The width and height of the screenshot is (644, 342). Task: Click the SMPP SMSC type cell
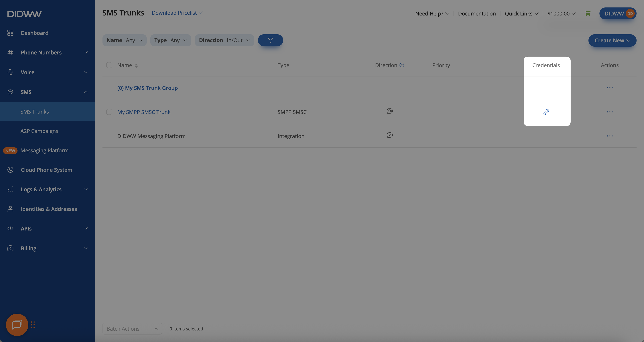pyautogui.click(x=292, y=112)
